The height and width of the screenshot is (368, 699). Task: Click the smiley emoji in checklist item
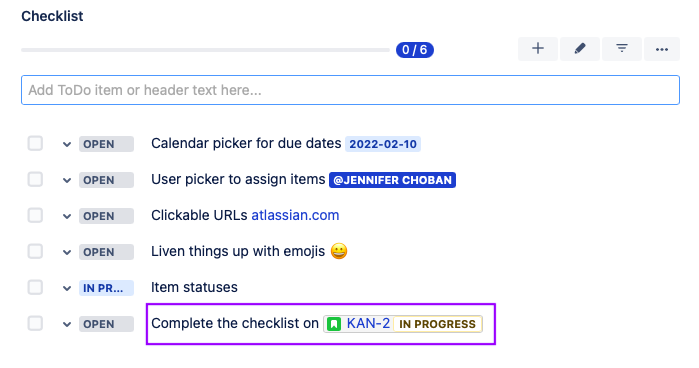click(339, 251)
